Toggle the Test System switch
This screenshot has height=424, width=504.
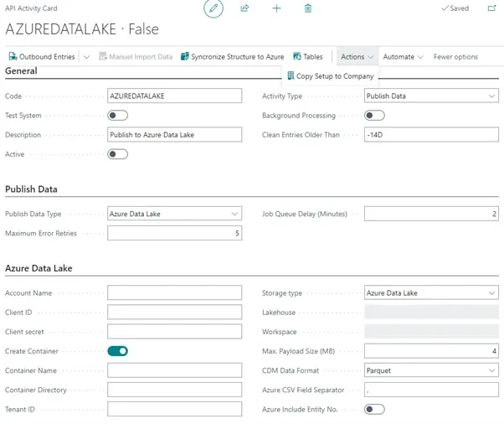pyautogui.click(x=118, y=116)
